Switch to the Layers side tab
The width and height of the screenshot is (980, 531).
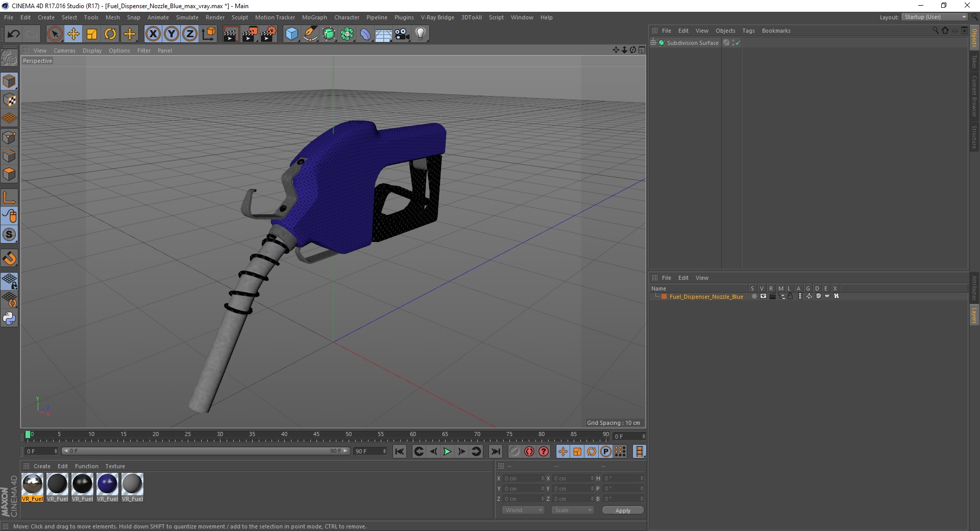pos(974,315)
